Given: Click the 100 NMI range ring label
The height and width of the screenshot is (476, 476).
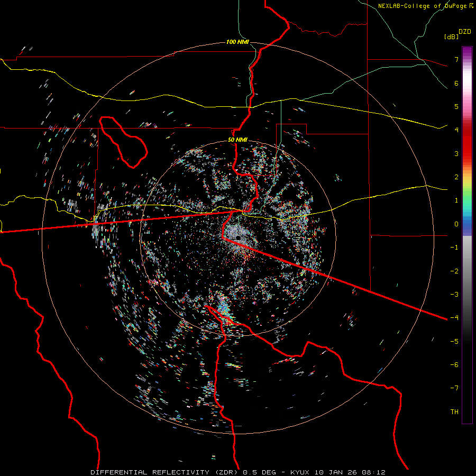Looking at the screenshot, I should pyautogui.click(x=237, y=42).
